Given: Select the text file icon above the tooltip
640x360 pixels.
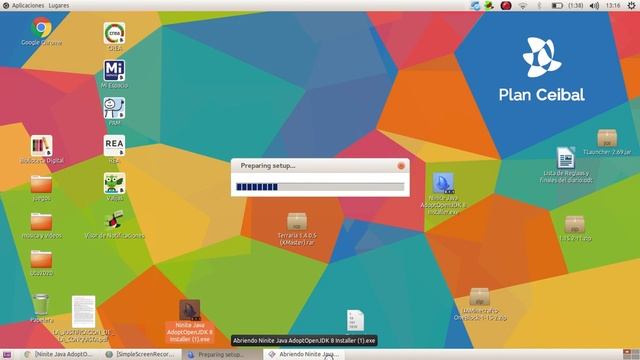Looking at the screenshot, I should (356, 320).
